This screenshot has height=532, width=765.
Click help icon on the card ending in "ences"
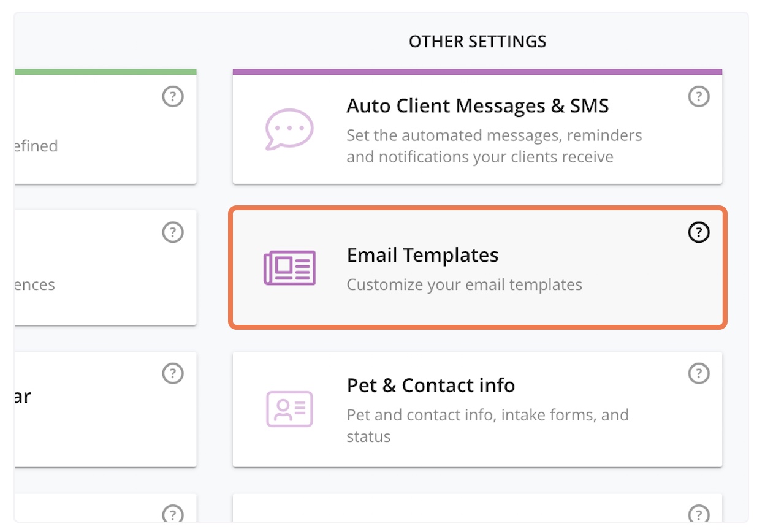tap(173, 232)
